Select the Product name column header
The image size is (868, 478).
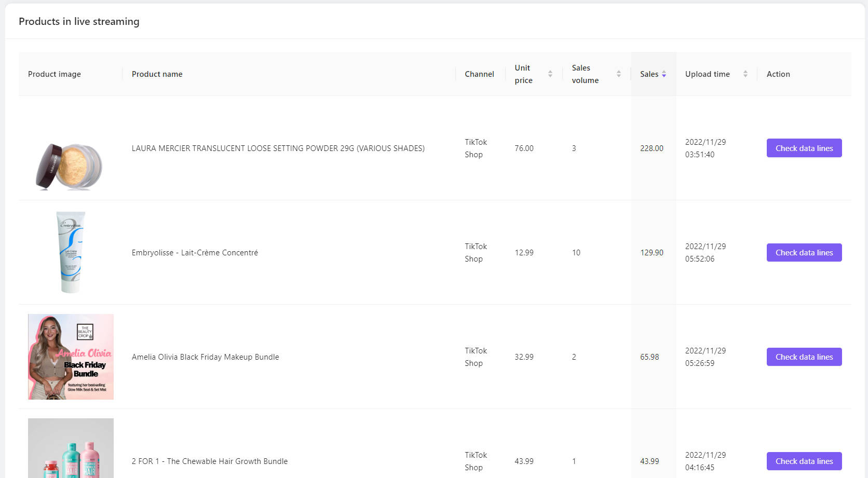pyautogui.click(x=157, y=74)
